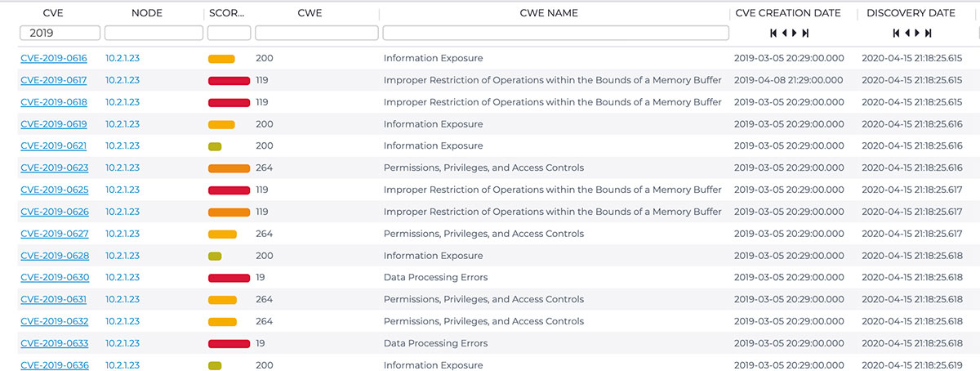Sort by the NODE column header
Viewport: 980px width, 371px height.
(x=146, y=13)
